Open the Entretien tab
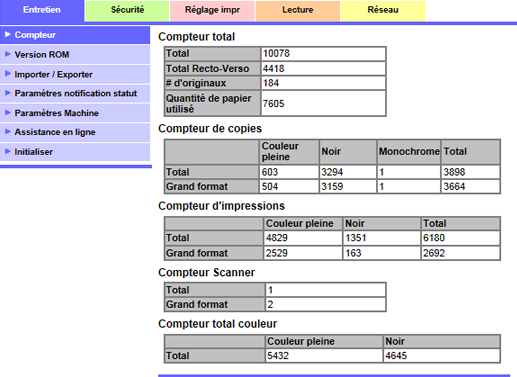Image resolution: width=517 pixels, height=377 pixels. tap(42, 11)
